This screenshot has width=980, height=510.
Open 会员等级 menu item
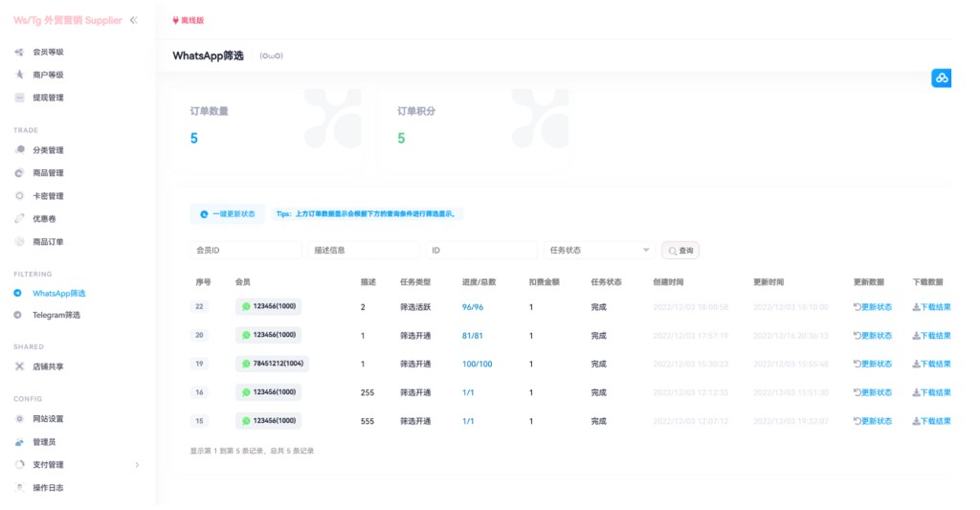[x=48, y=52]
